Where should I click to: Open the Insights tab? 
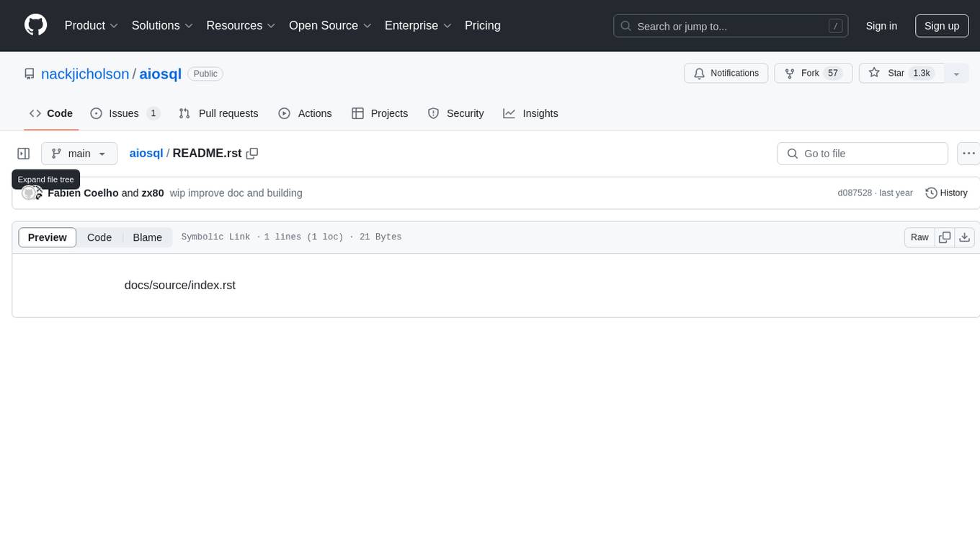coord(530,113)
